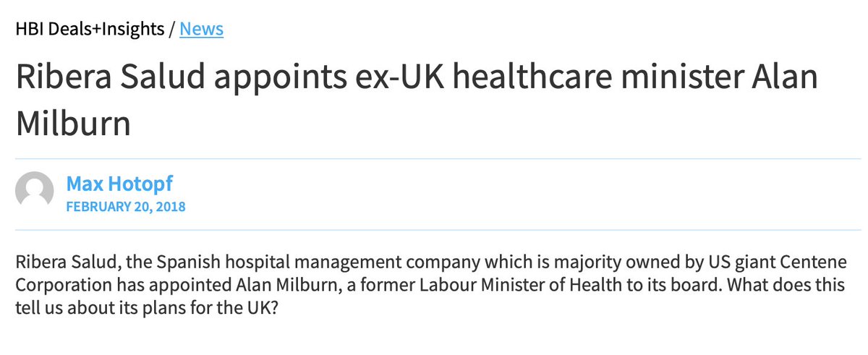Click the February 20, 2018 publication date
868x355 pixels.
126,207
